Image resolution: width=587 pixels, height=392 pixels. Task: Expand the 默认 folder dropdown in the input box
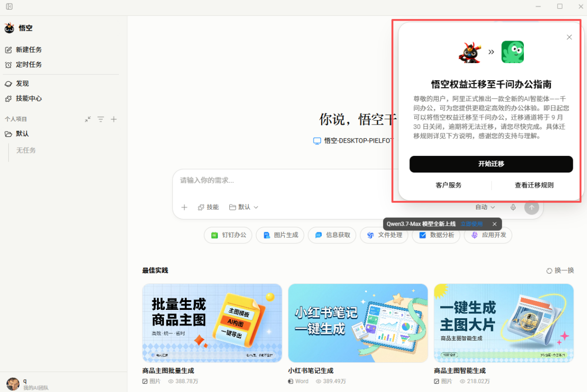click(244, 207)
